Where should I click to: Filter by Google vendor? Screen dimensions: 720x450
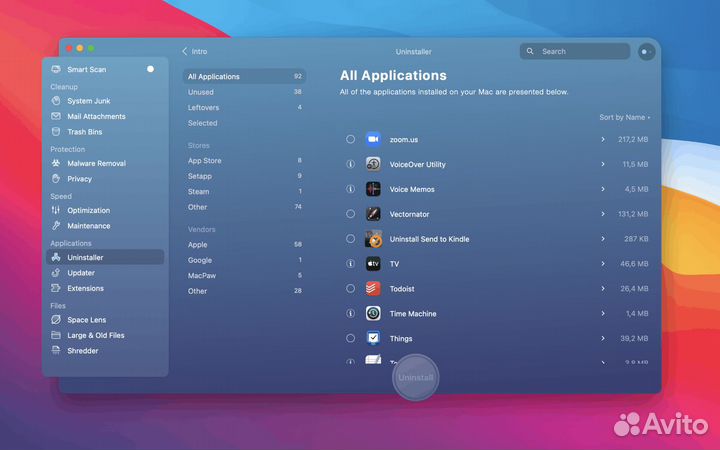(x=244, y=260)
